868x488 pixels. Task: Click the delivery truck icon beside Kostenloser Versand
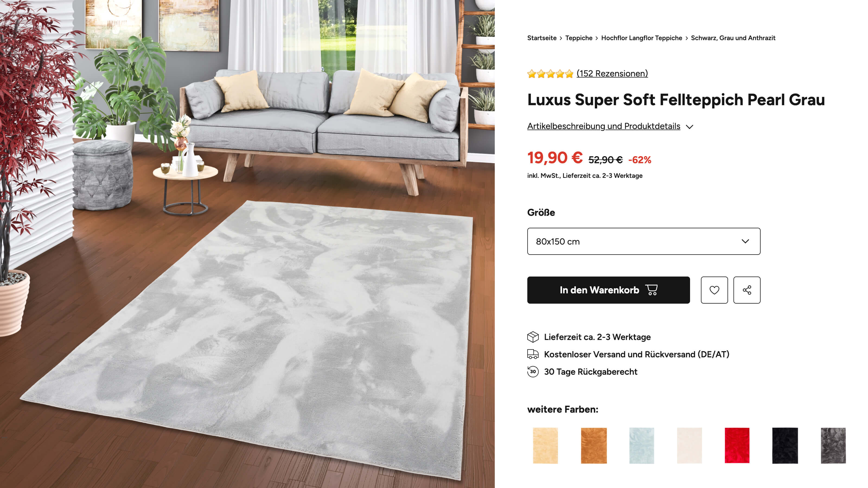533,354
